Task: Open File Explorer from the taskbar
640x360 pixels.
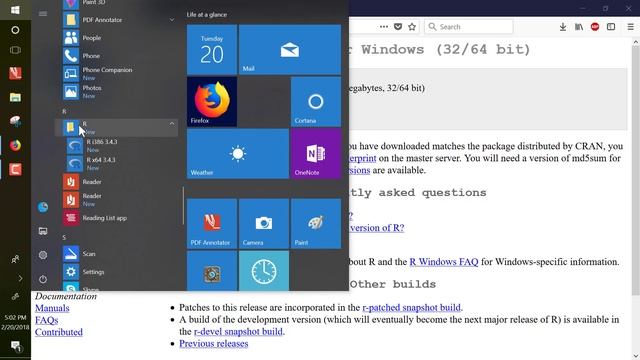Action: [15, 97]
